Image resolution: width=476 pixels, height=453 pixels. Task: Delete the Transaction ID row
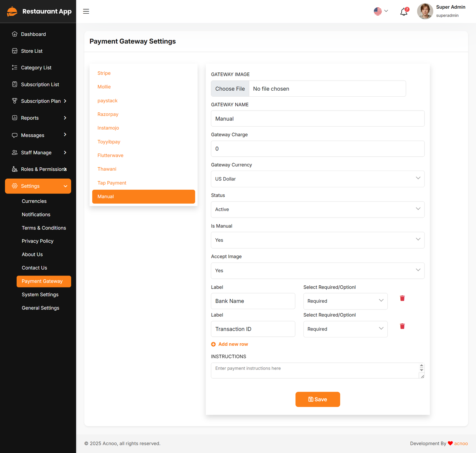[402, 326]
